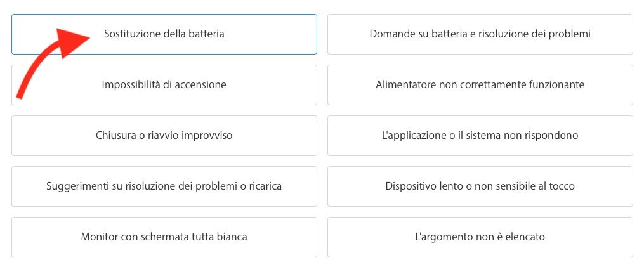Viewport: 644px width, 267px height.
Task: Click Monitor con schermata tutta bianca
Action: [164, 237]
